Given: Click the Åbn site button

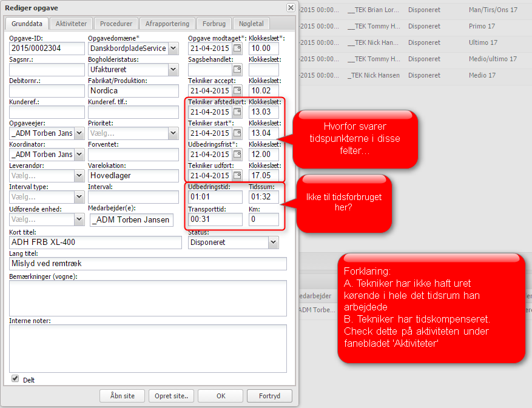Looking at the screenshot, I should [122, 396].
